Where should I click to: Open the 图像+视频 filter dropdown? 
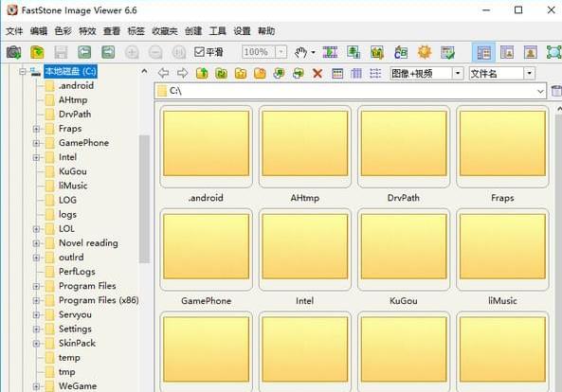[458, 74]
